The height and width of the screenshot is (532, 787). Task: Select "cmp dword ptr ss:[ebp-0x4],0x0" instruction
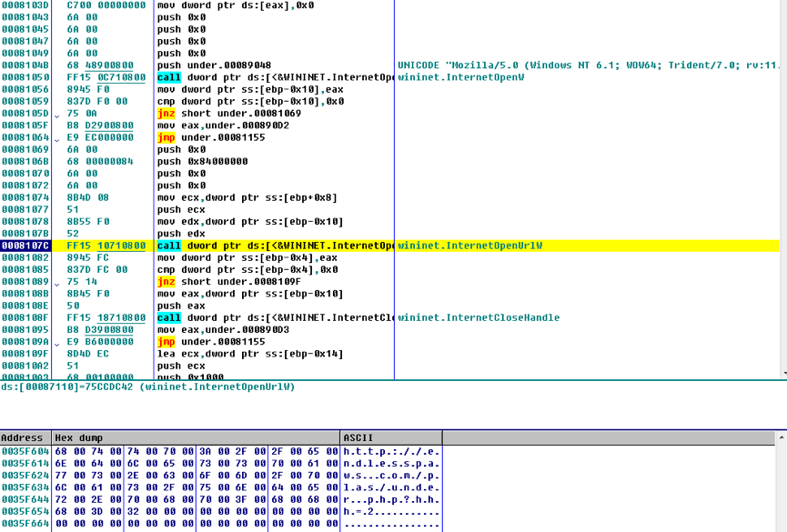pyautogui.click(x=247, y=269)
